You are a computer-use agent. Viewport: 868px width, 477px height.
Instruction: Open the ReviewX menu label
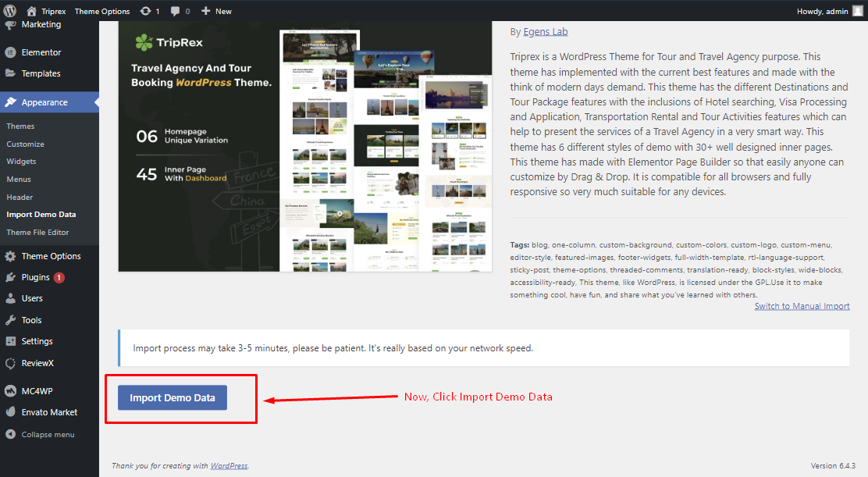37,364
